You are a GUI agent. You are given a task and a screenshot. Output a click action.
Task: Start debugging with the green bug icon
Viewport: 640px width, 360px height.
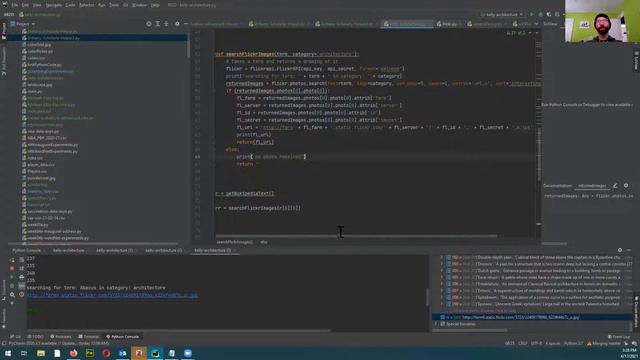[541, 14]
